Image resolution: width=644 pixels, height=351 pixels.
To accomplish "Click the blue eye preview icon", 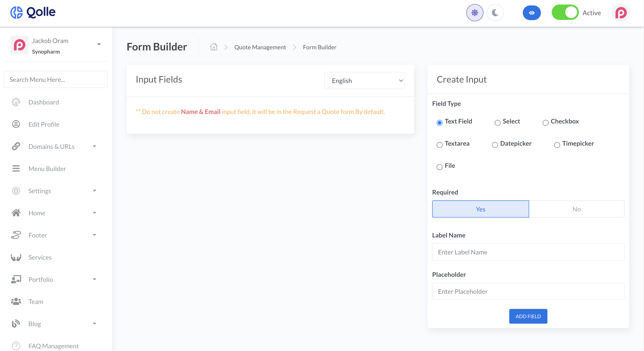I will click(531, 13).
